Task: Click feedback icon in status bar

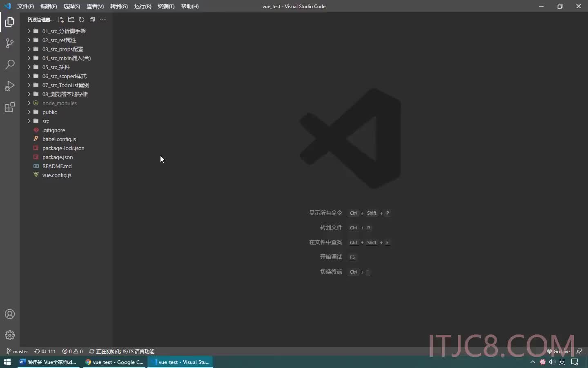Action: click(579, 351)
